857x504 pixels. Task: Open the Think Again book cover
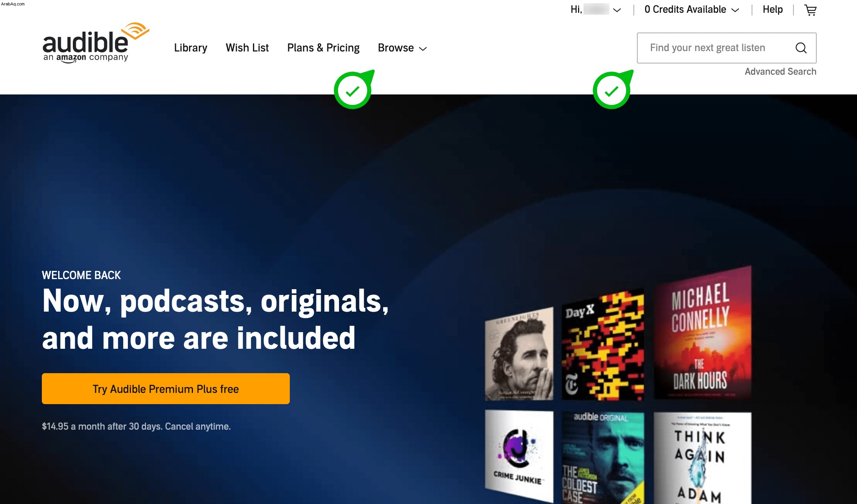(x=703, y=458)
